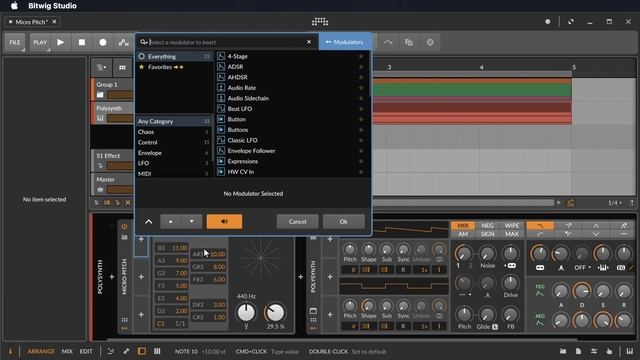This screenshot has width=640, height=360.
Task: Click the Stop button in transport
Action: pos(82,42)
